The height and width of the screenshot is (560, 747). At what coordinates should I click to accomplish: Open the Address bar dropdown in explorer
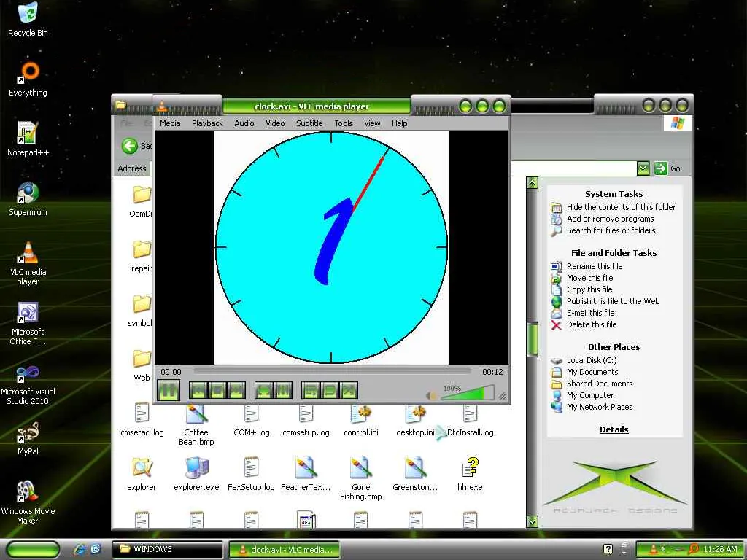[643, 168]
